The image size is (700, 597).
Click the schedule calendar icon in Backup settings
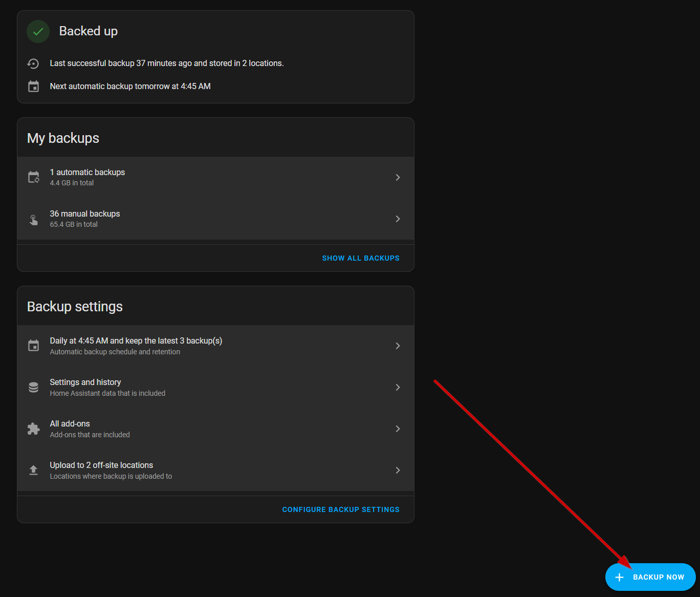point(33,346)
